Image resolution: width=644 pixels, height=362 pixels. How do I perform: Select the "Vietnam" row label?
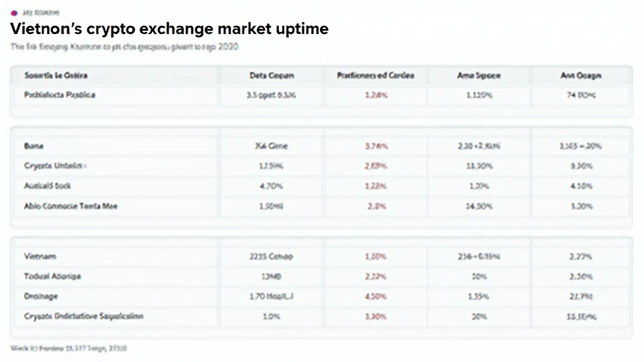point(40,256)
